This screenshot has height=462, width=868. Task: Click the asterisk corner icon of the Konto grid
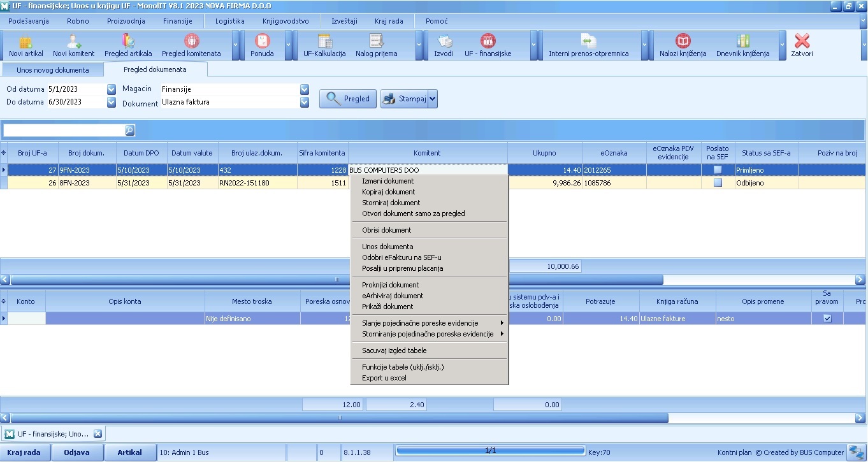click(4, 301)
